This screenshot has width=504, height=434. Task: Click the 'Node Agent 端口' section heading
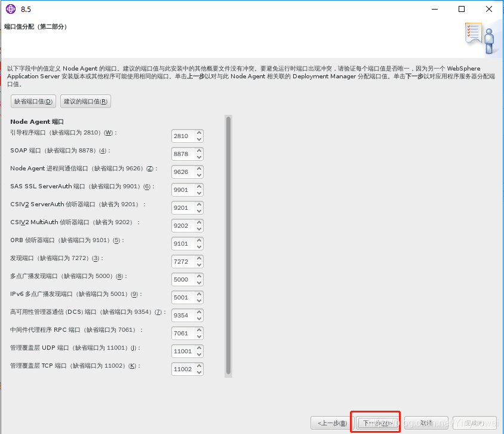click(x=37, y=121)
